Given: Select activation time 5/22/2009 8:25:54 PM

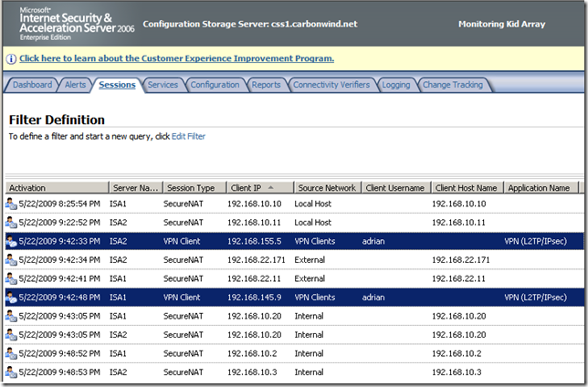Looking at the screenshot, I should [x=59, y=204].
